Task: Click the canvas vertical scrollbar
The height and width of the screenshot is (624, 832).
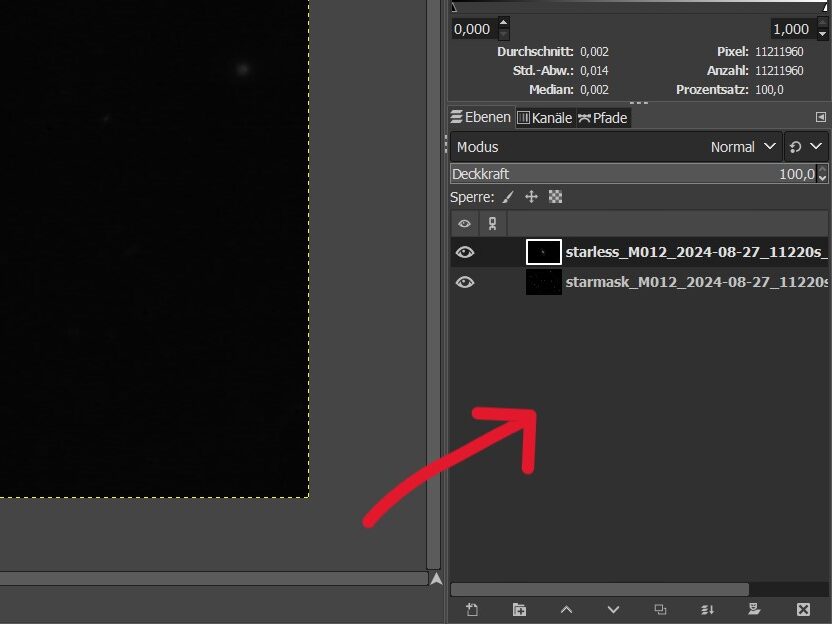Action: (x=434, y=284)
